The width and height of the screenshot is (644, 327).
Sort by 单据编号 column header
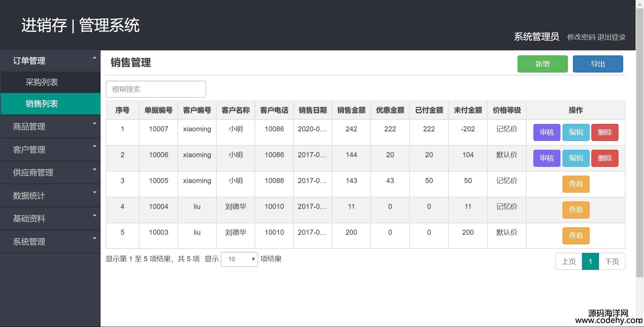159,110
